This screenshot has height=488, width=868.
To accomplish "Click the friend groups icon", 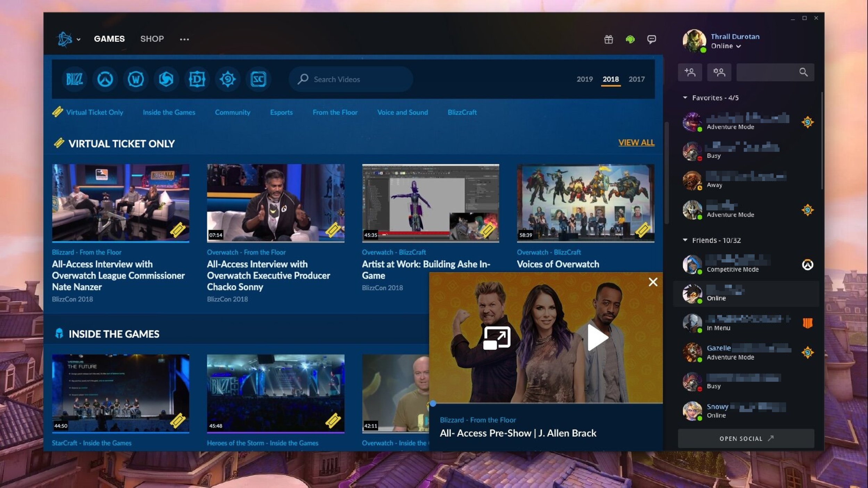I will point(719,72).
